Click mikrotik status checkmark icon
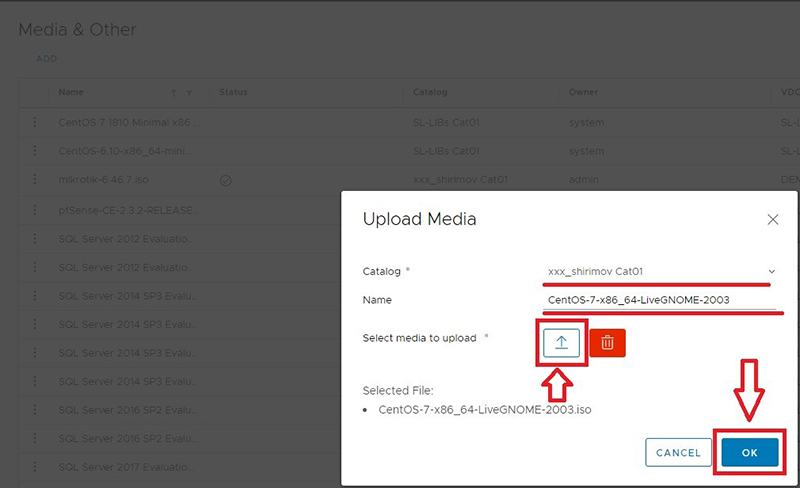This screenshot has height=488, width=800. coord(226,180)
